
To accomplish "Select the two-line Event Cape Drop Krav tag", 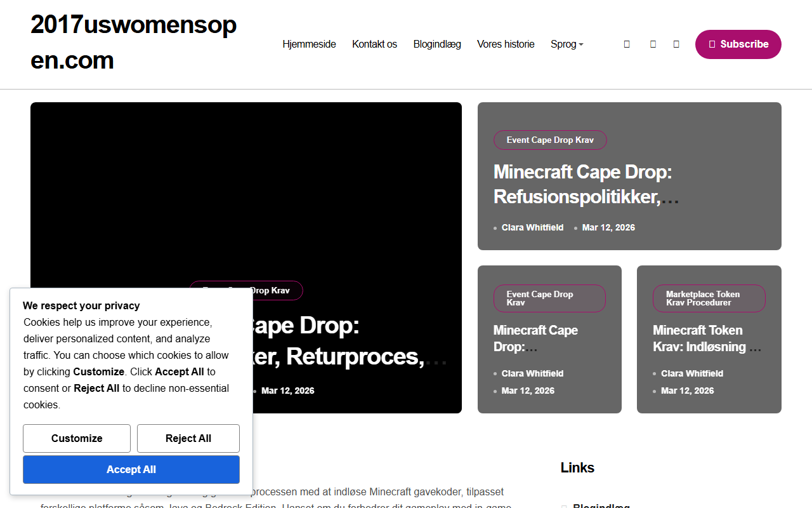I will [549, 298].
